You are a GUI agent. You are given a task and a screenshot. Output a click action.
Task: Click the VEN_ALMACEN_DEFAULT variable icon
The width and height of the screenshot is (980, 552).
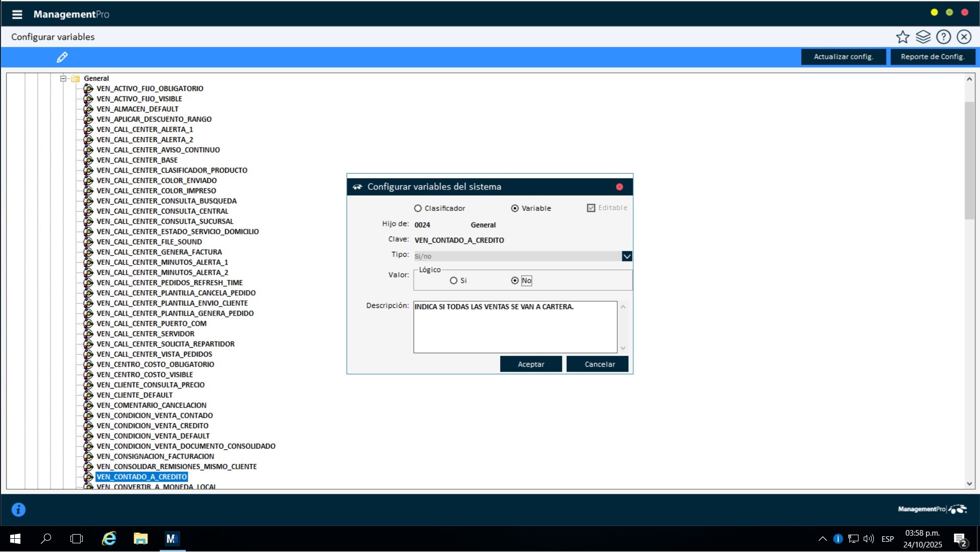[x=89, y=109]
